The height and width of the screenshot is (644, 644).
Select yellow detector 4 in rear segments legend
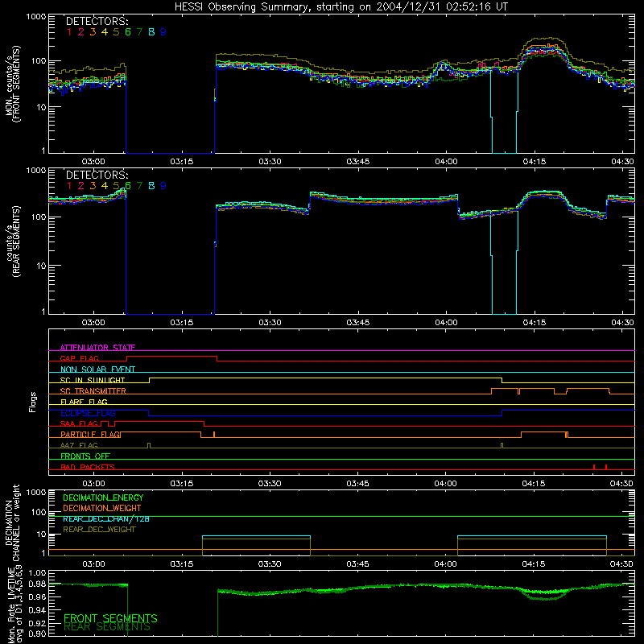pos(105,186)
